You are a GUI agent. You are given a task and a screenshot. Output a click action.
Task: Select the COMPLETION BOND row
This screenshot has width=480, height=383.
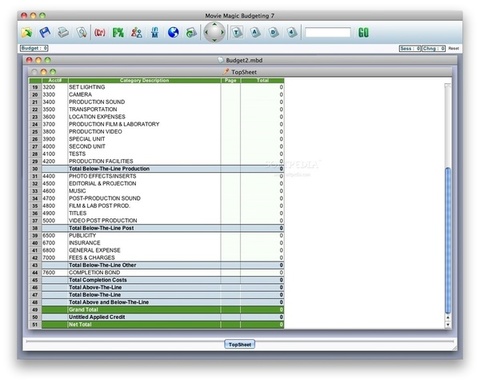pyautogui.click(x=156, y=272)
